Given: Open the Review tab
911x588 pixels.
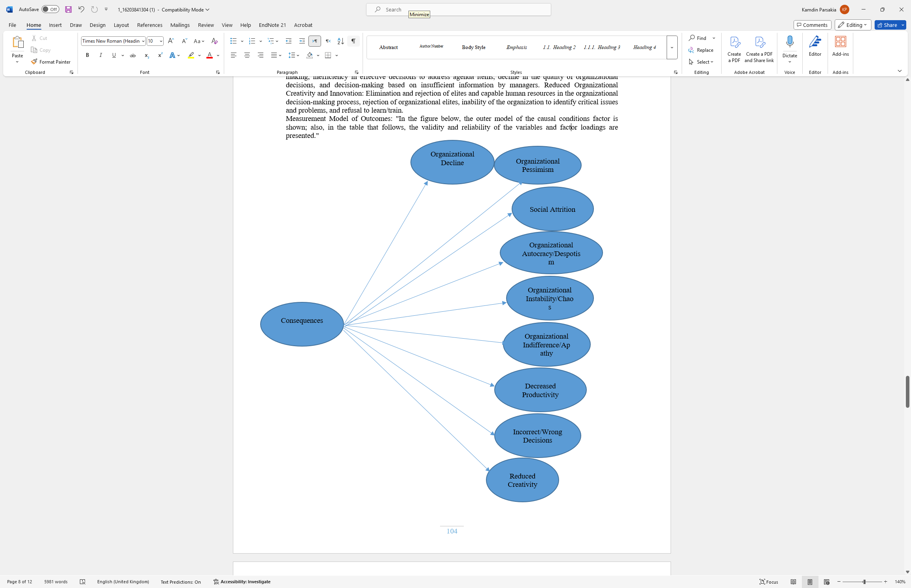Looking at the screenshot, I should pos(206,25).
